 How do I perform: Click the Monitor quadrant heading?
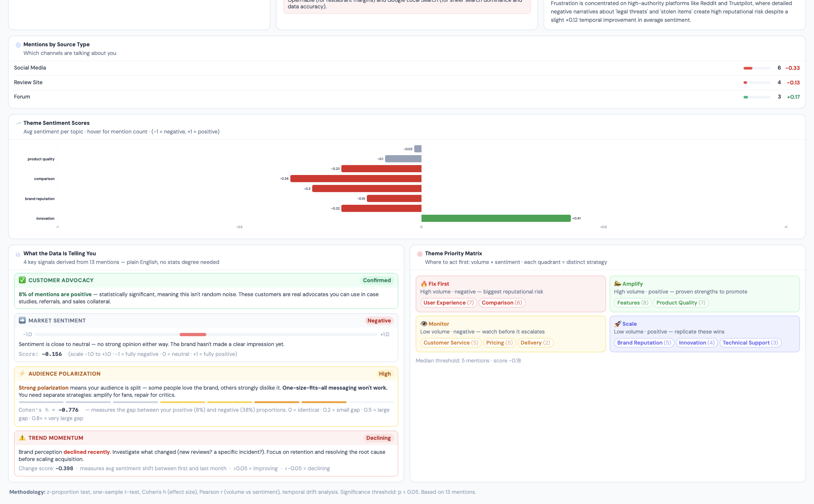tap(439, 324)
